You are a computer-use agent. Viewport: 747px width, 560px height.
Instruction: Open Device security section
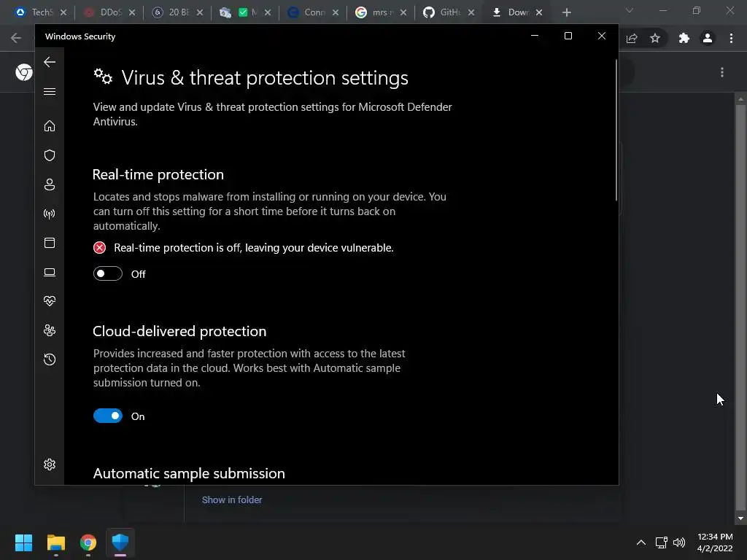(x=50, y=272)
